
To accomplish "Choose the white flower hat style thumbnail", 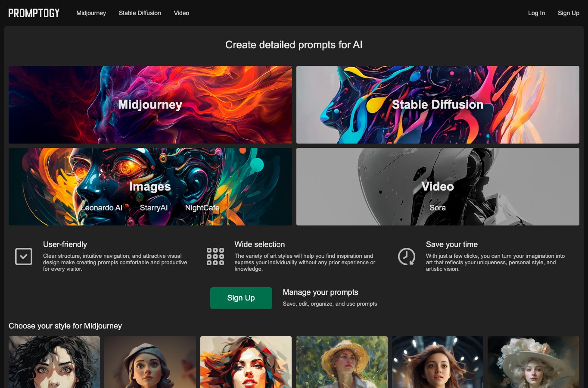I will pos(533,362).
